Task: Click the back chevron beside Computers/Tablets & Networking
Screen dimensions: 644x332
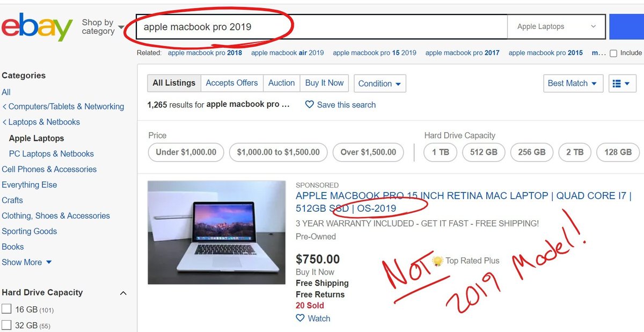Action: tap(4, 106)
